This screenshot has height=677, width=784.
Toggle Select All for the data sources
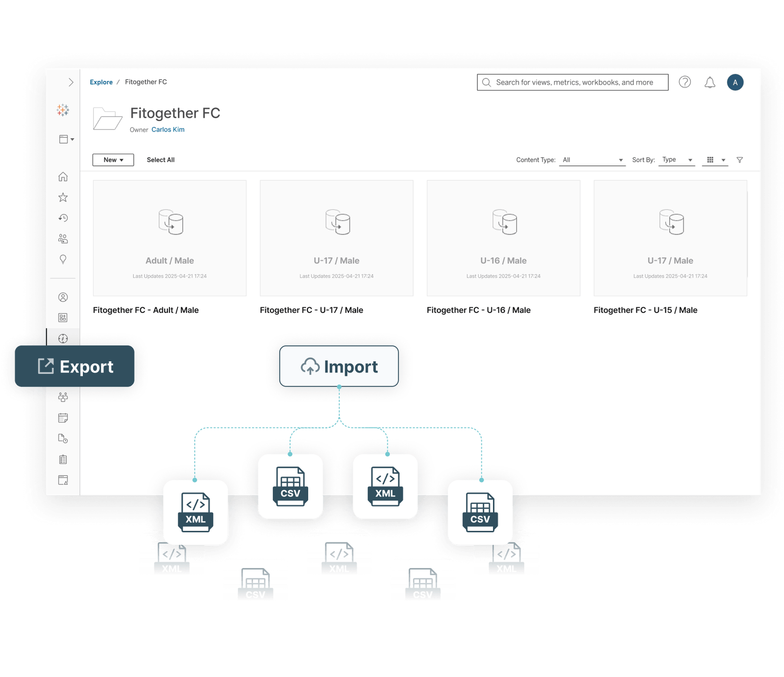tap(160, 160)
